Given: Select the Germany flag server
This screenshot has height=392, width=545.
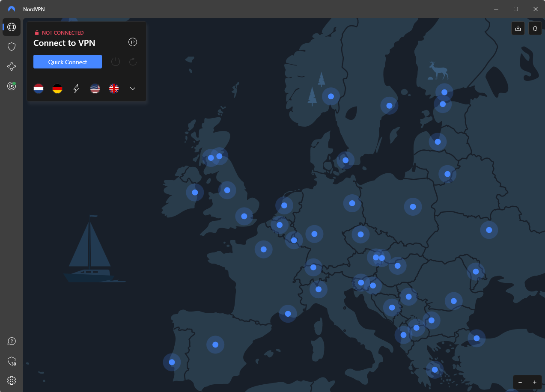Looking at the screenshot, I should (57, 89).
